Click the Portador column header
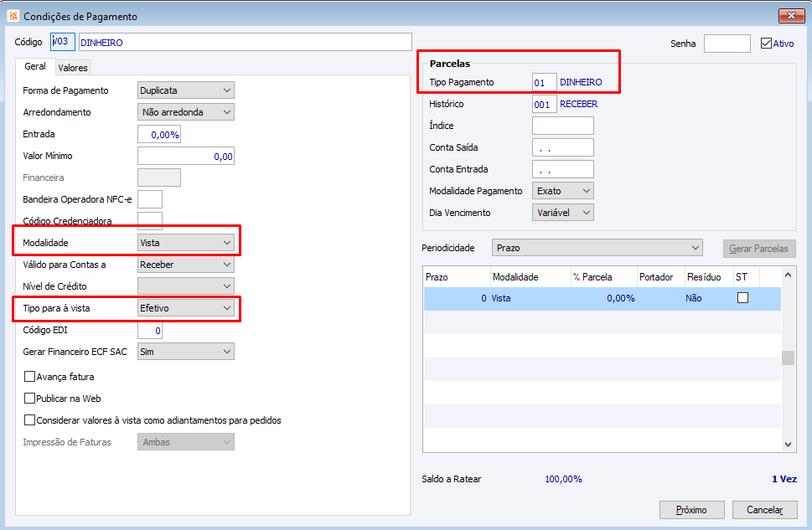Image resolution: width=812 pixels, height=530 pixels. 660,277
